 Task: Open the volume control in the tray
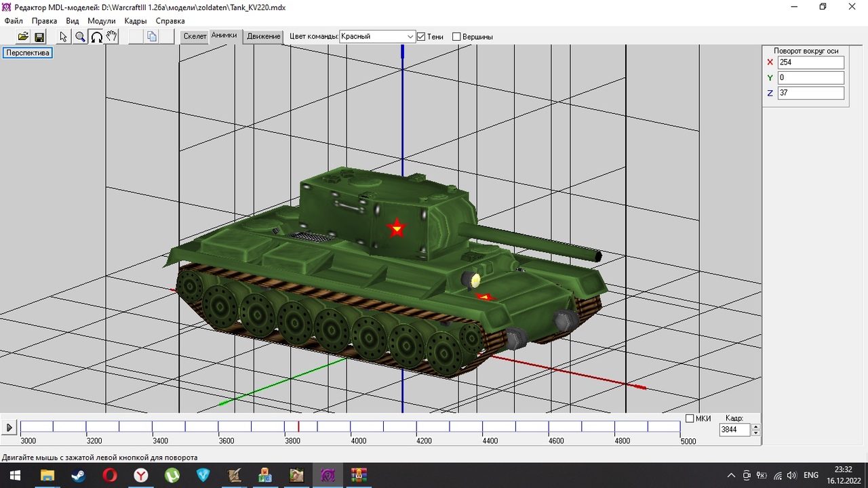[x=791, y=475]
